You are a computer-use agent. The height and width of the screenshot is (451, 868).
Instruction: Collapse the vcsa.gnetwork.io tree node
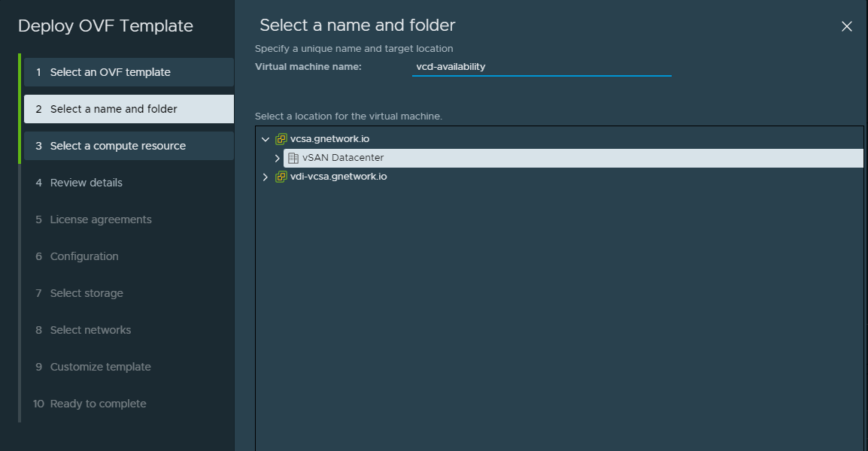pyautogui.click(x=264, y=138)
